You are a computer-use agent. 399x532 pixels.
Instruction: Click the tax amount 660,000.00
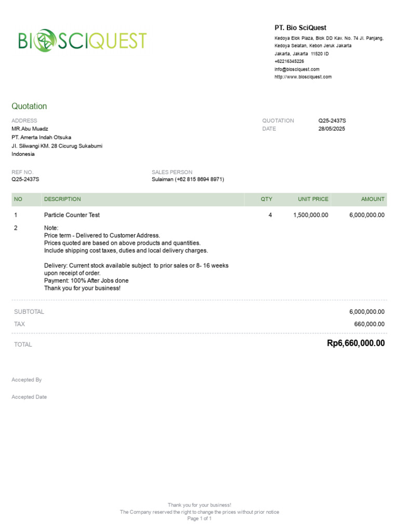click(x=369, y=324)
